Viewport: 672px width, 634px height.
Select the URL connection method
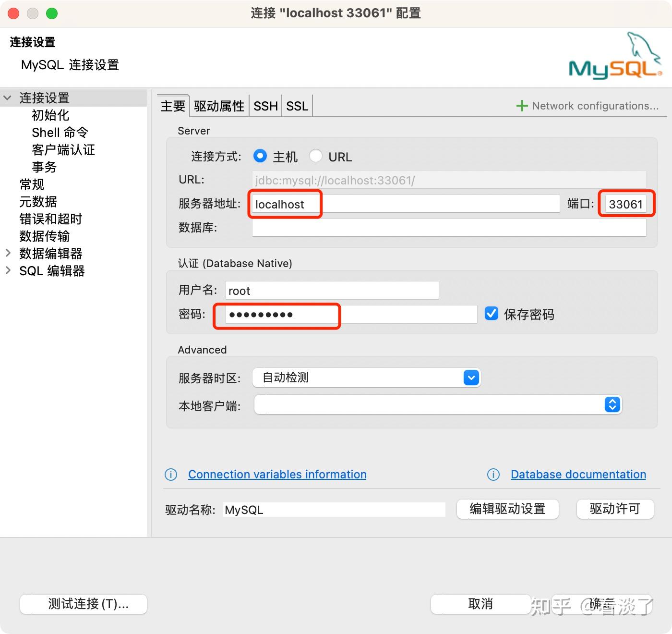coord(316,156)
